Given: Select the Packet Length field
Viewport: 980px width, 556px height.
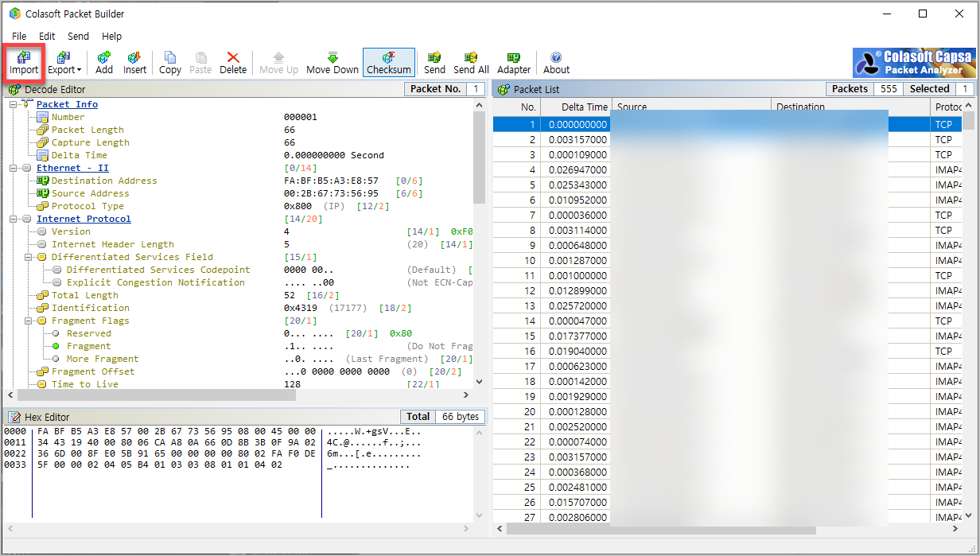Looking at the screenshot, I should click(87, 130).
